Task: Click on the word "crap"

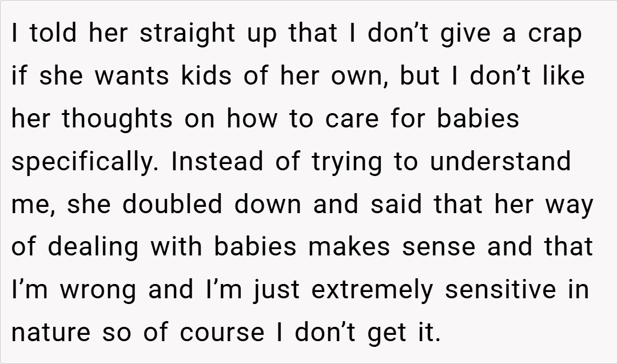Action: [555, 34]
